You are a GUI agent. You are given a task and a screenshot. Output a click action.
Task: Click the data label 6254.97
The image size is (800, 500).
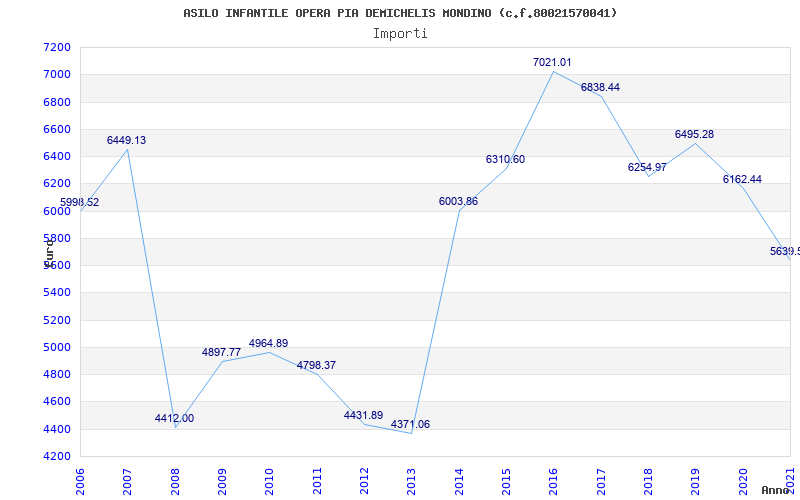pyautogui.click(x=647, y=167)
